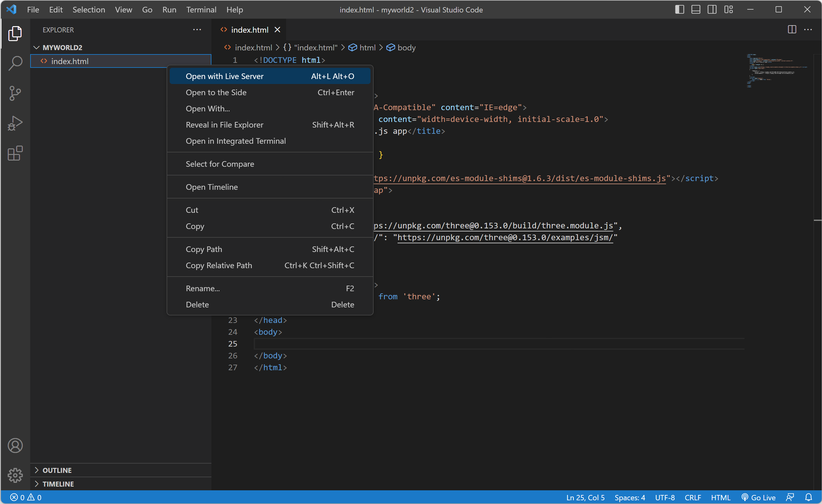Click Go Live in status bar
Viewport: 822px width, 504px height.
coord(758,497)
